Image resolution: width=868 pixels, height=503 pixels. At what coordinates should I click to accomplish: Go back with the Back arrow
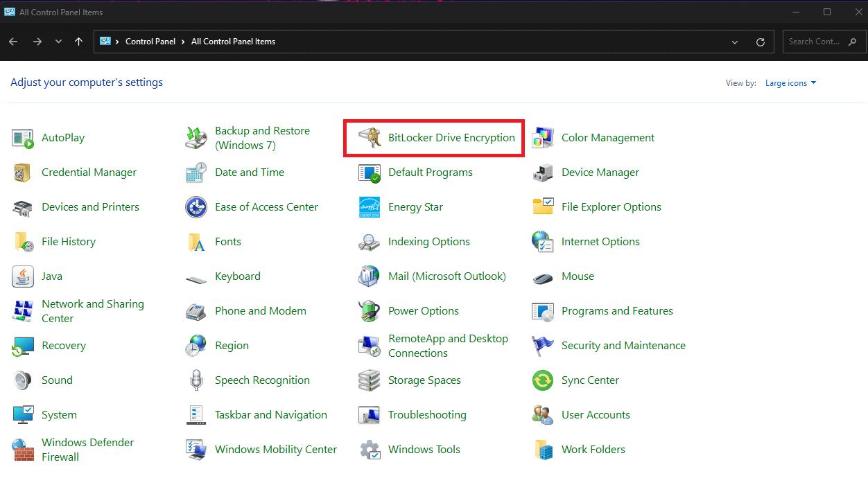(x=13, y=42)
